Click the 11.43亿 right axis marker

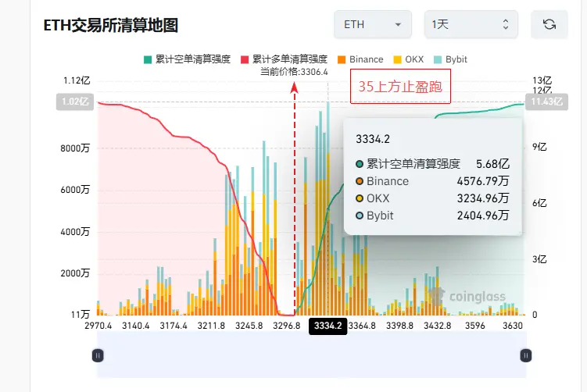click(x=546, y=102)
